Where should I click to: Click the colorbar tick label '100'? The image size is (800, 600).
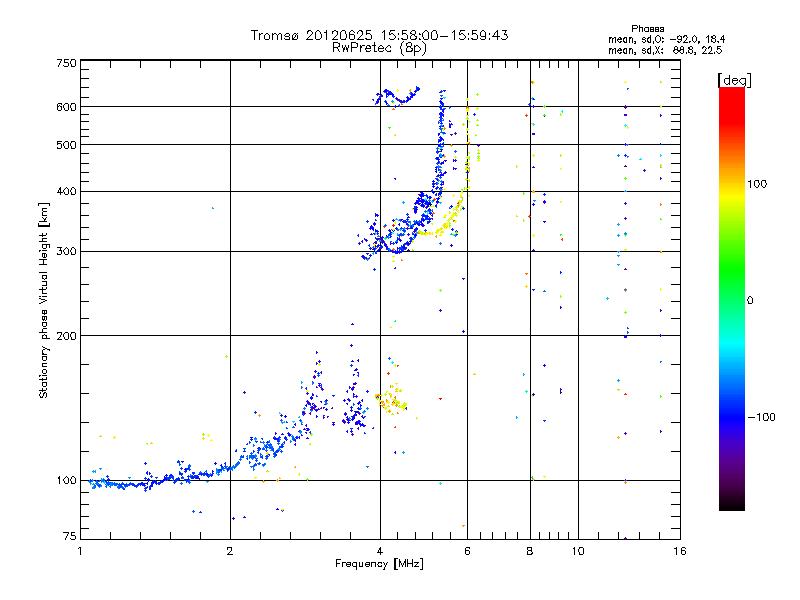pos(757,184)
